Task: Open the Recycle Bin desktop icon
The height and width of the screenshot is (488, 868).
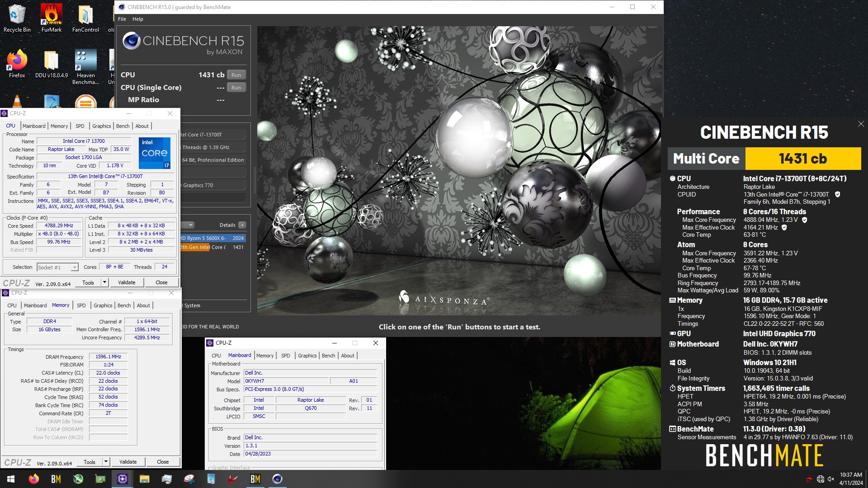Action: click(17, 19)
